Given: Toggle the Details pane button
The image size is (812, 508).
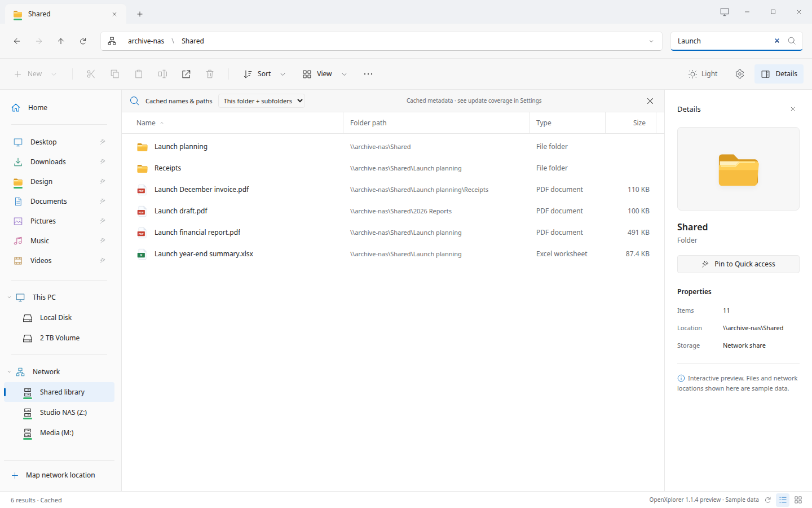Looking at the screenshot, I should coord(779,74).
